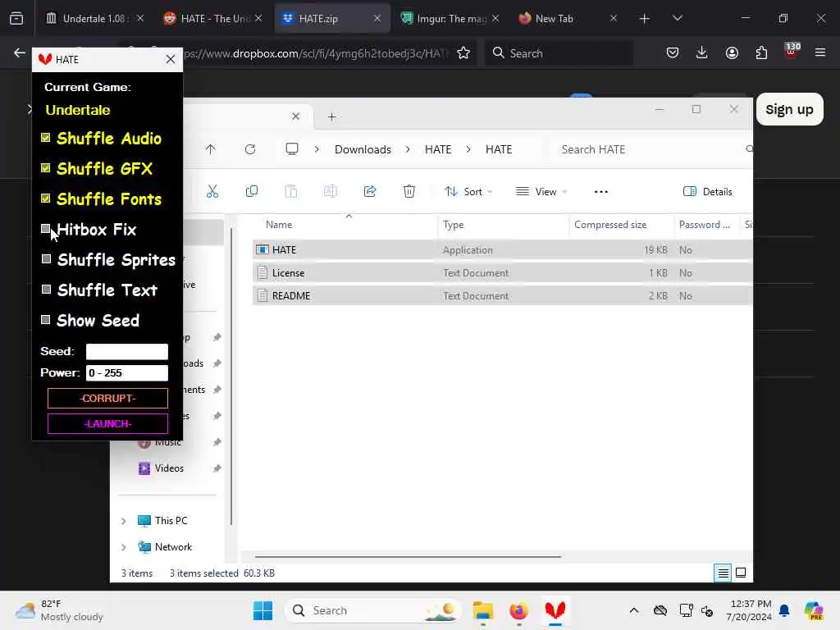
Task: Click the PC monitor icon in address bar
Action: pos(292,149)
